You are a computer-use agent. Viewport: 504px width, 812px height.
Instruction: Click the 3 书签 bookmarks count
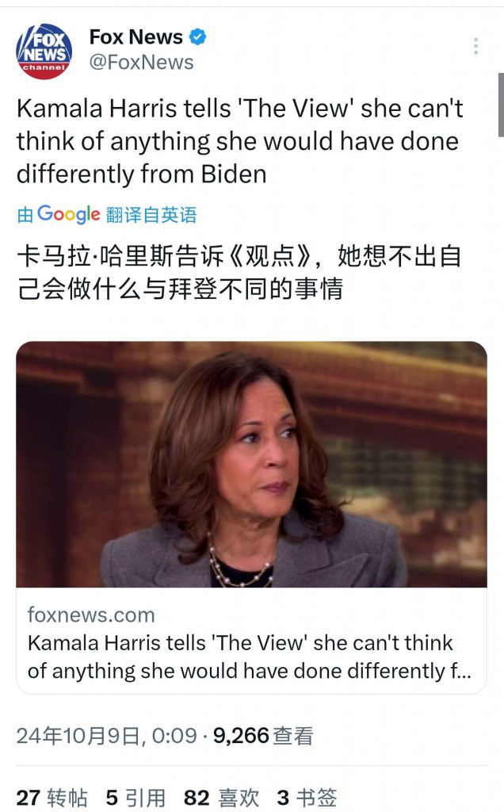click(x=307, y=797)
